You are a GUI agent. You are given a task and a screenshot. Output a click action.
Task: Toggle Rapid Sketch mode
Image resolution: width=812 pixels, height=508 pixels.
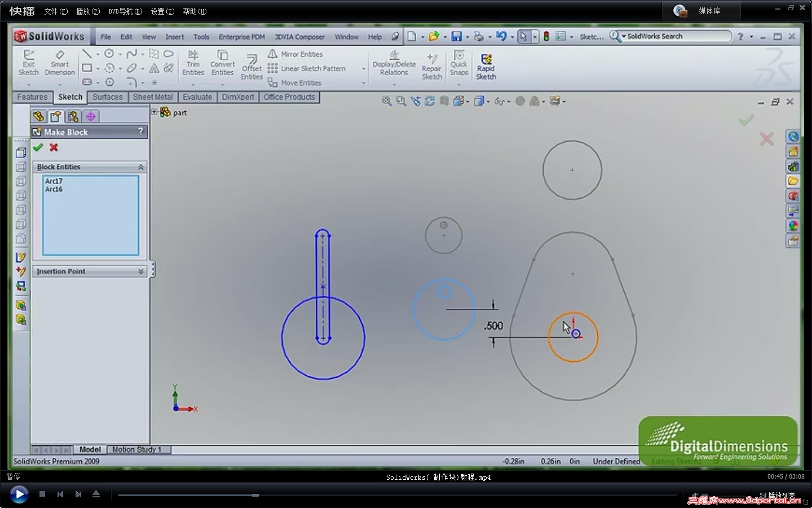[486, 67]
